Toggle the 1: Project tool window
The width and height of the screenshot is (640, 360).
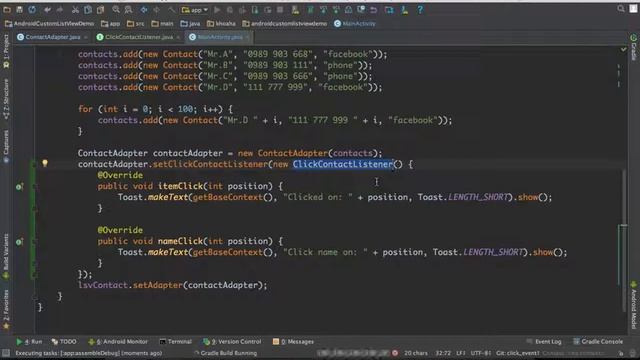coord(6,51)
